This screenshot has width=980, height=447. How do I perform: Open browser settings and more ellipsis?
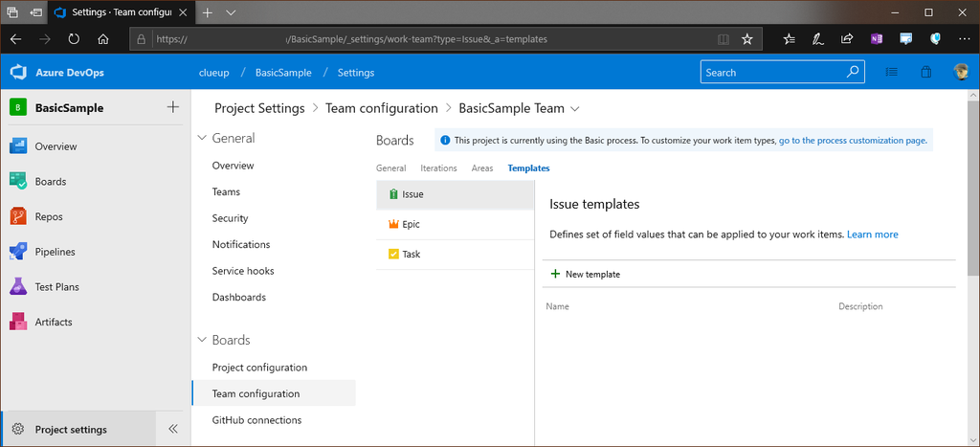(965, 38)
